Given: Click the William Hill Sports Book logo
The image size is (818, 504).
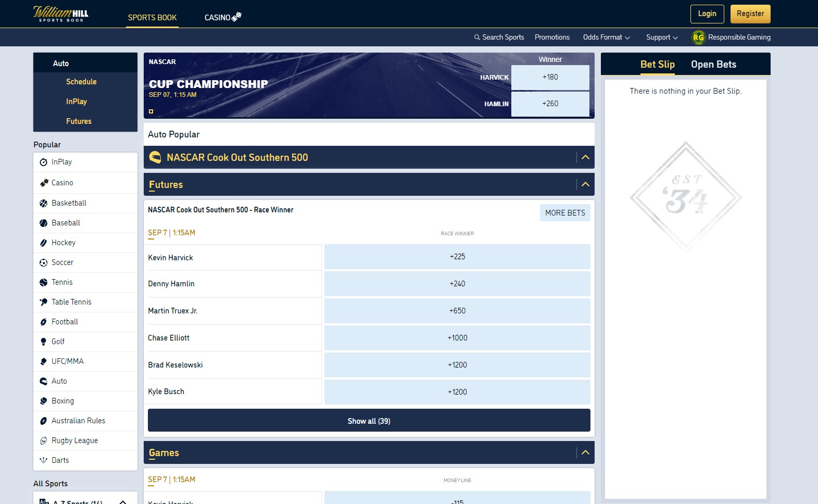Looking at the screenshot, I should (61, 14).
